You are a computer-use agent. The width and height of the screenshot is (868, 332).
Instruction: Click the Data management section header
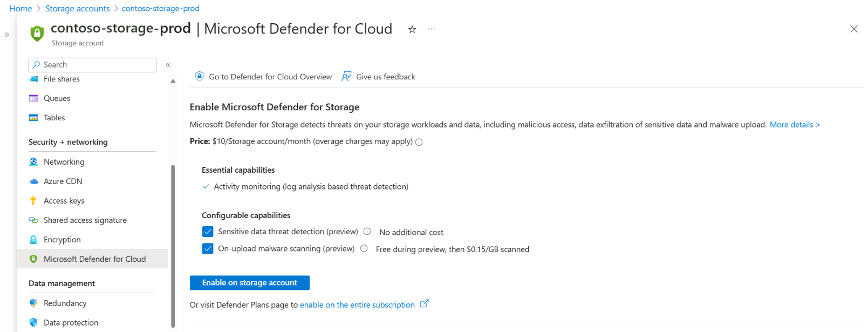point(61,283)
